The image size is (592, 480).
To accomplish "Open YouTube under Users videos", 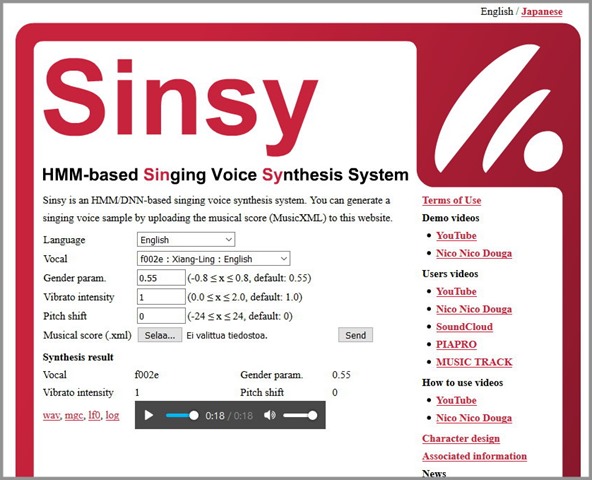I will pos(456,292).
